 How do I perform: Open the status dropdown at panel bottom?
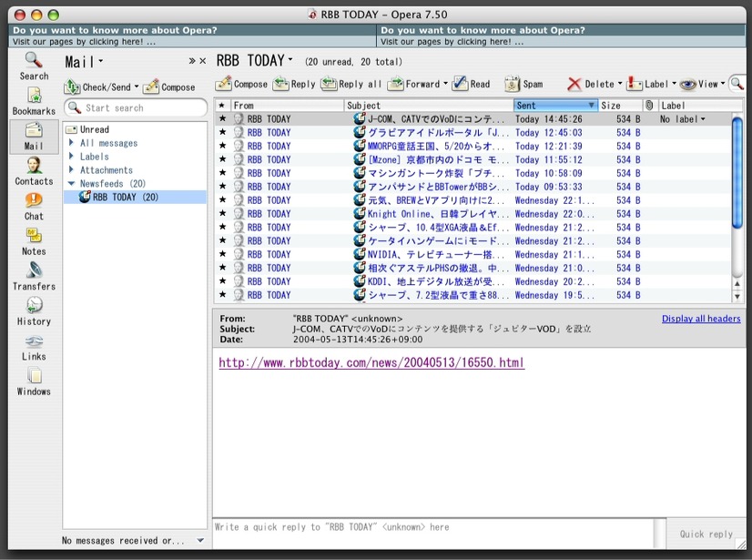tap(200, 540)
